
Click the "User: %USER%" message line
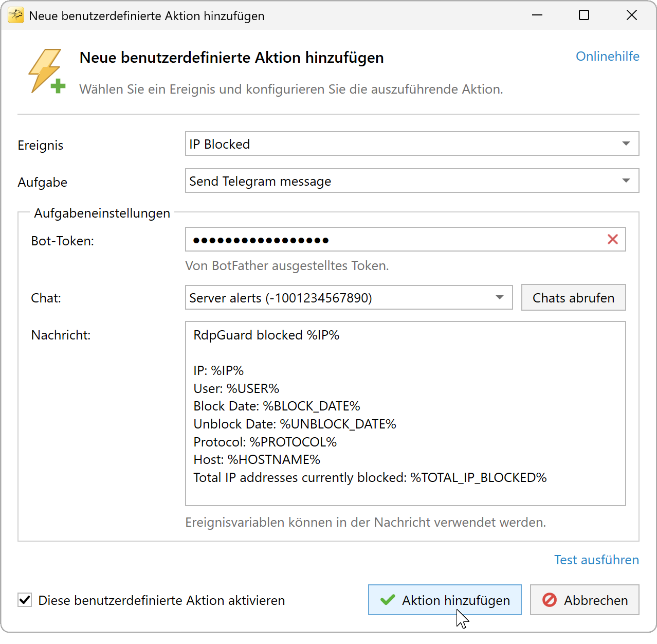tap(236, 388)
